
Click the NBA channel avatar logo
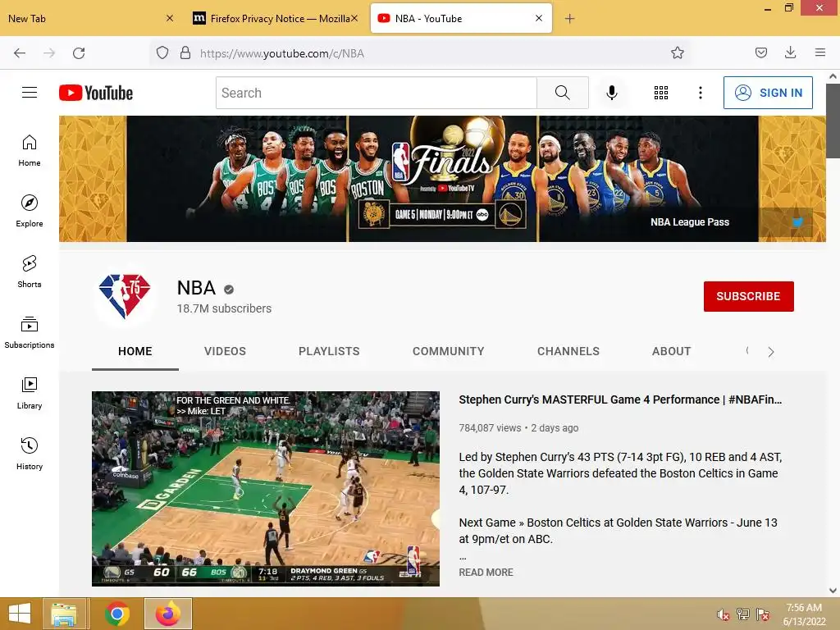click(x=125, y=296)
